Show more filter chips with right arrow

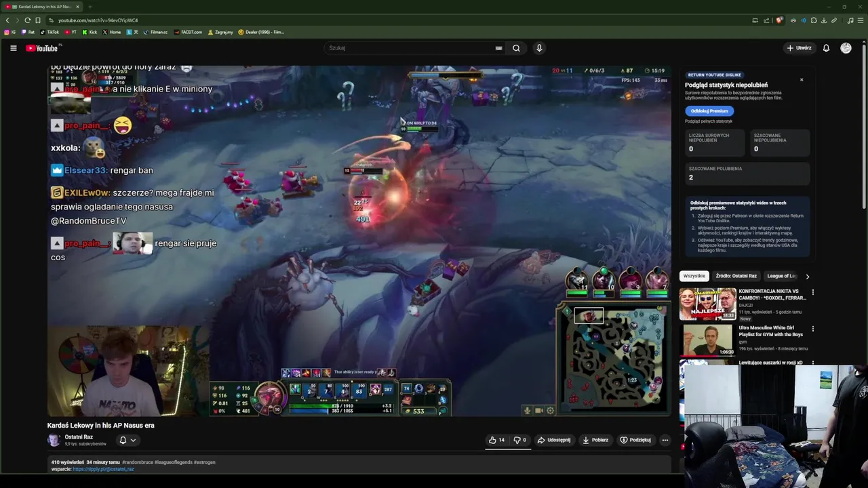807,276
